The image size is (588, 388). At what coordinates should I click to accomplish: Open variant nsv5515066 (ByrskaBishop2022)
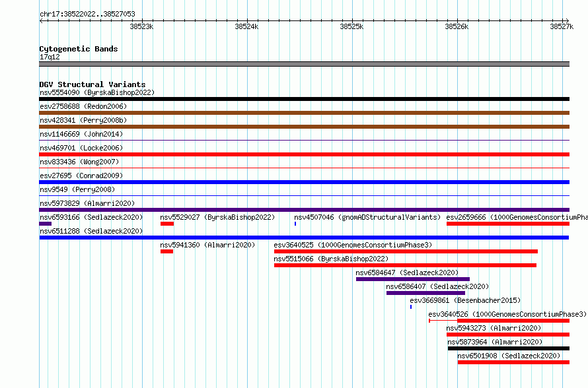coord(331,259)
